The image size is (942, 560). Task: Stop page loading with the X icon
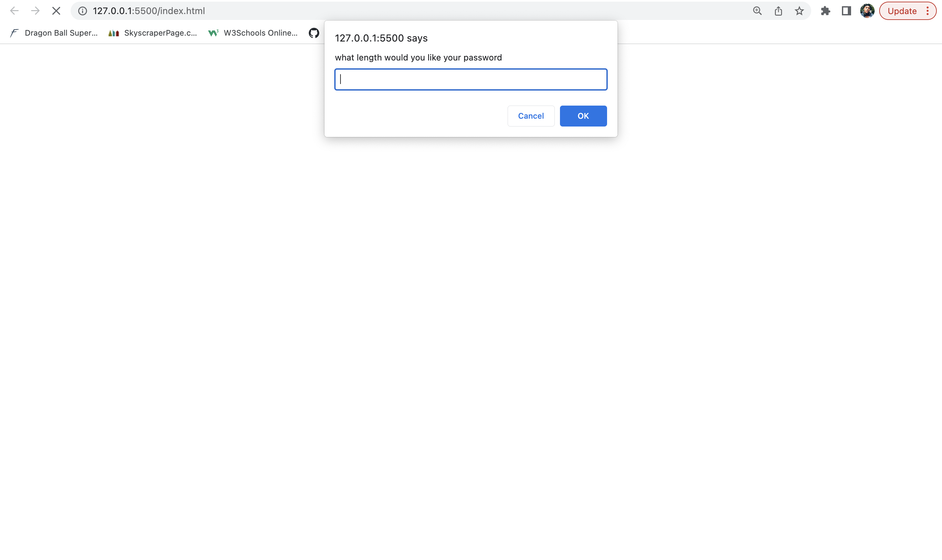tap(56, 10)
